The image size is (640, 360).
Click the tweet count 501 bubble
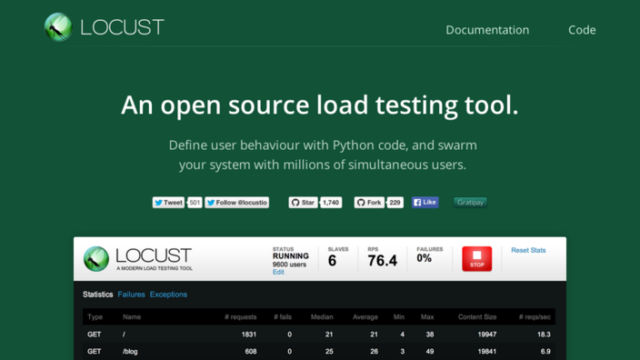(195, 202)
